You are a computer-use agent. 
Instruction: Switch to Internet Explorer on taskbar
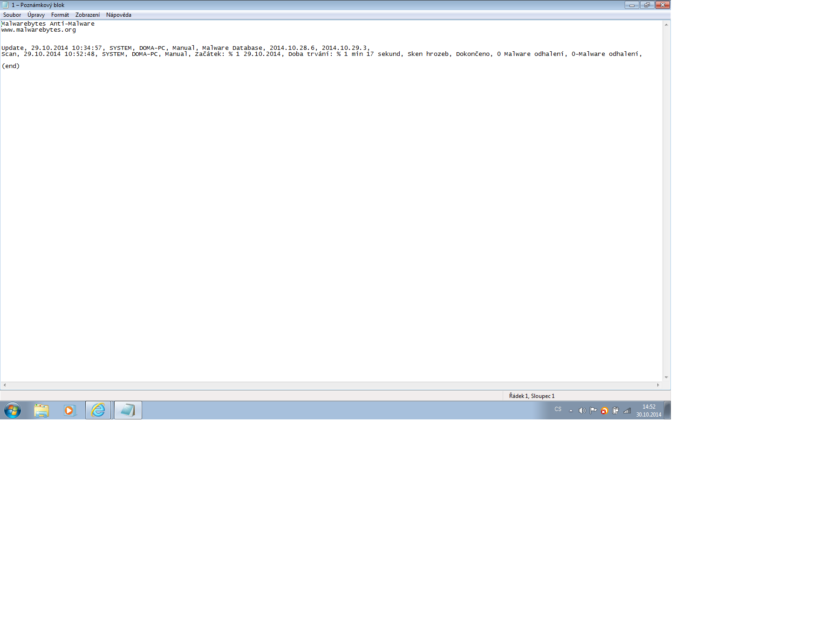[98, 411]
